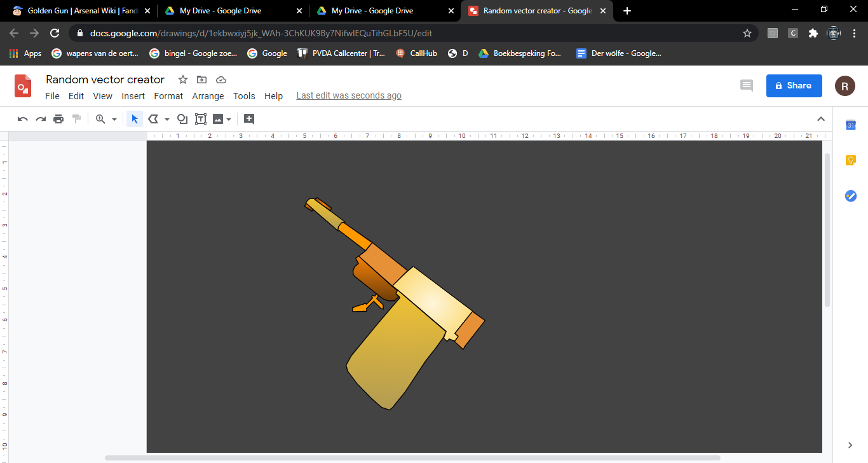Click the vertical canvas scrollbar

point(827,230)
